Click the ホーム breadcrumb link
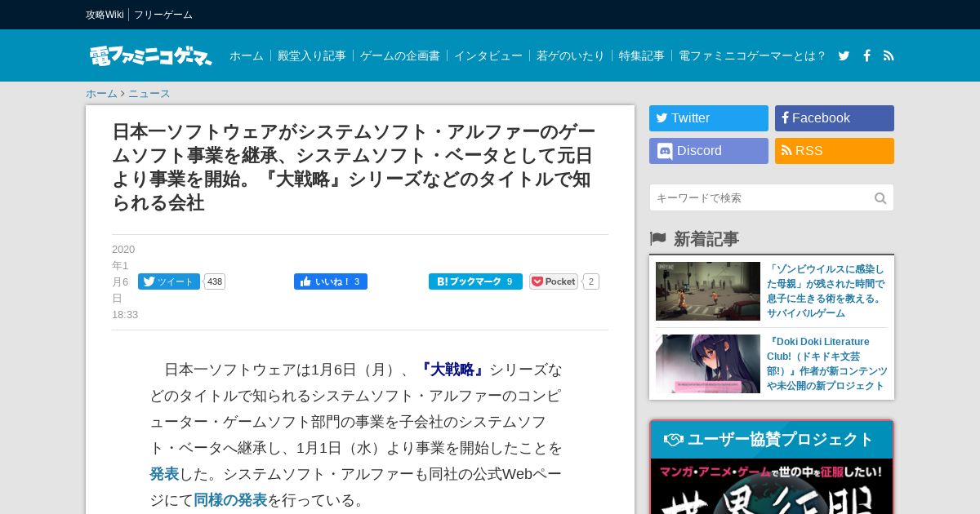The height and width of the screenshot is (514, 980). pos(101,93)
